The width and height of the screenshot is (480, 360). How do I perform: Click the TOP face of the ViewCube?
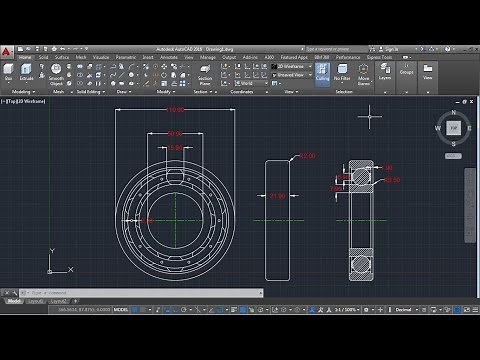[453, 128]
